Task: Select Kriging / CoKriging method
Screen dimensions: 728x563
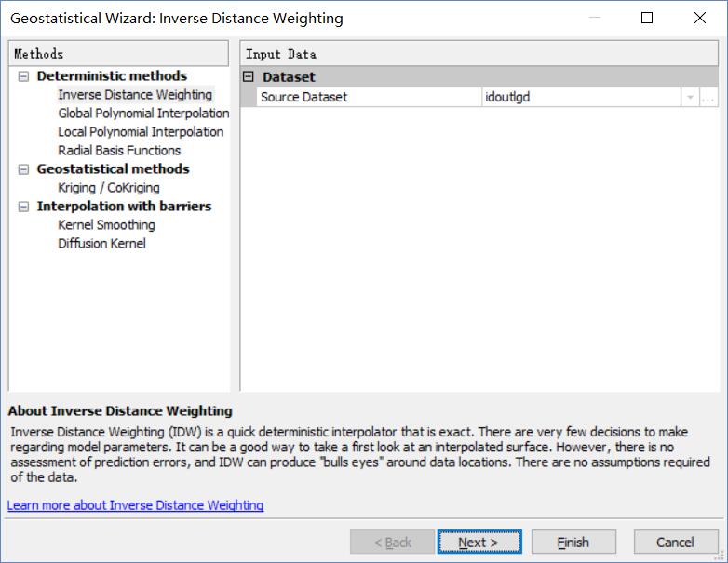Action: click(x=109, y=188)
